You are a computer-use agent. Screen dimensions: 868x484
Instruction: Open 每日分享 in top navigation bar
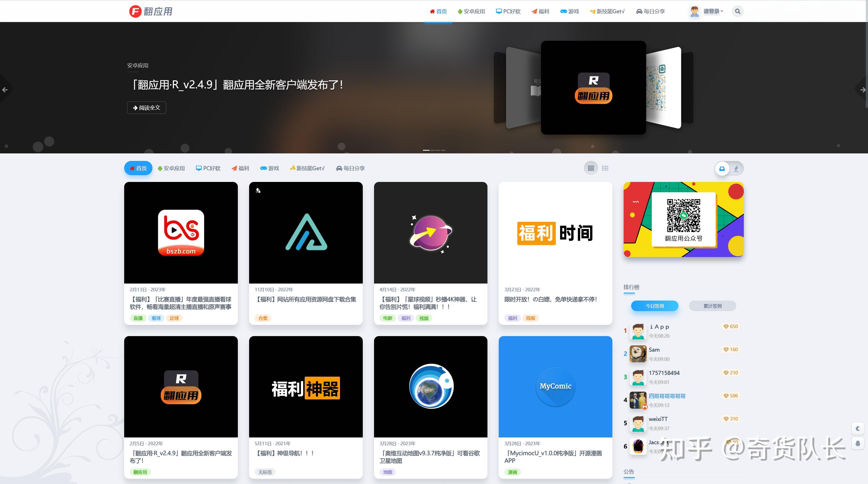point(650,12)
